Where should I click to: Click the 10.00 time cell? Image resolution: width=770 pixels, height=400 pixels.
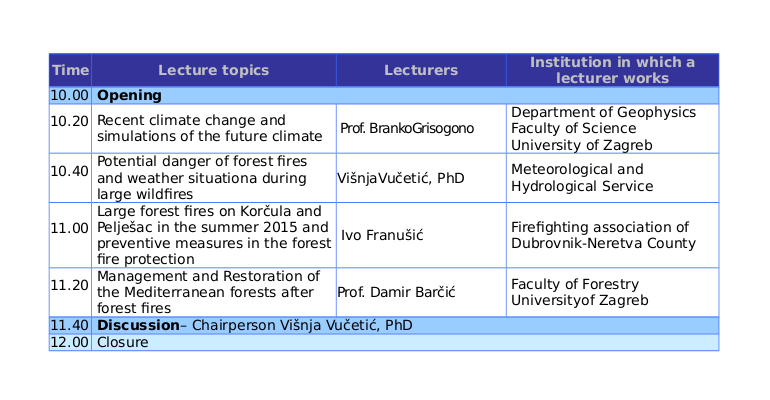tap(70, 96)
